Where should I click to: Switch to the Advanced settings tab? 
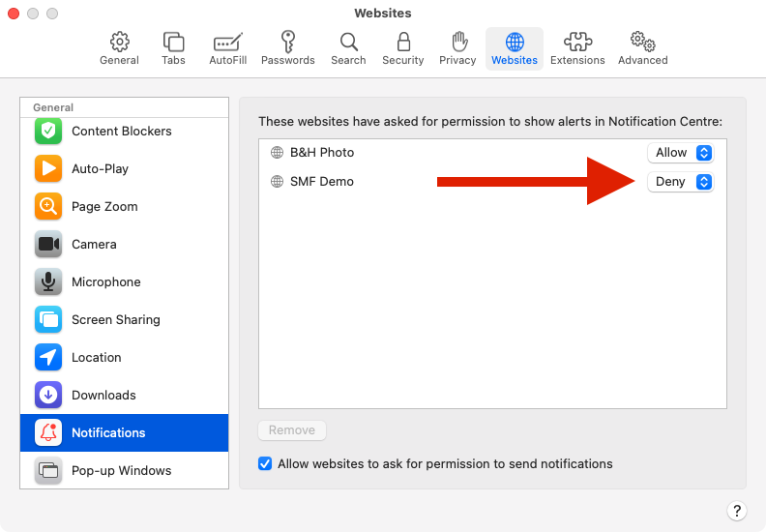click(x=642, y=48)
